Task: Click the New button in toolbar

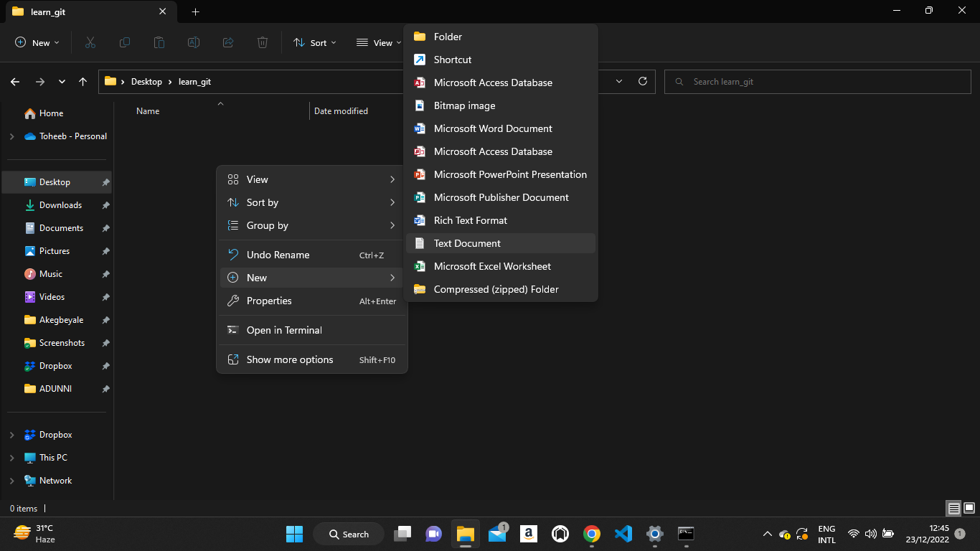Action: [37, 43]
